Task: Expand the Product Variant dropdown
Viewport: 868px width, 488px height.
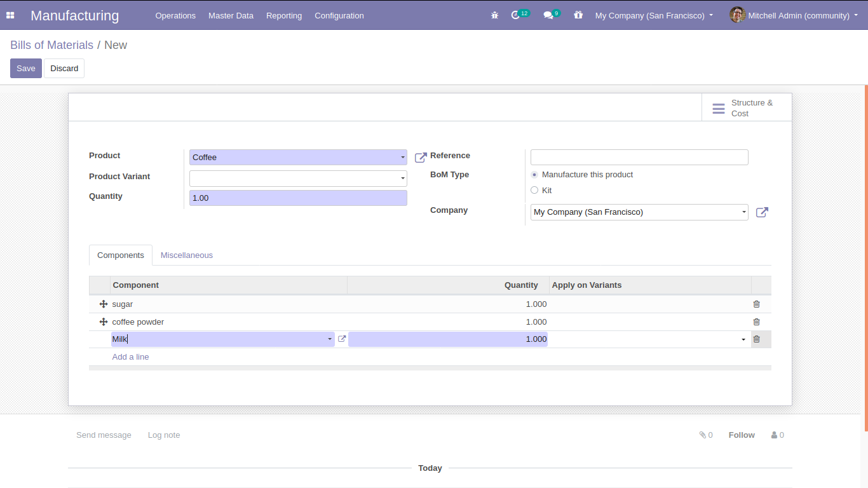Action: [x=403, y=179]
